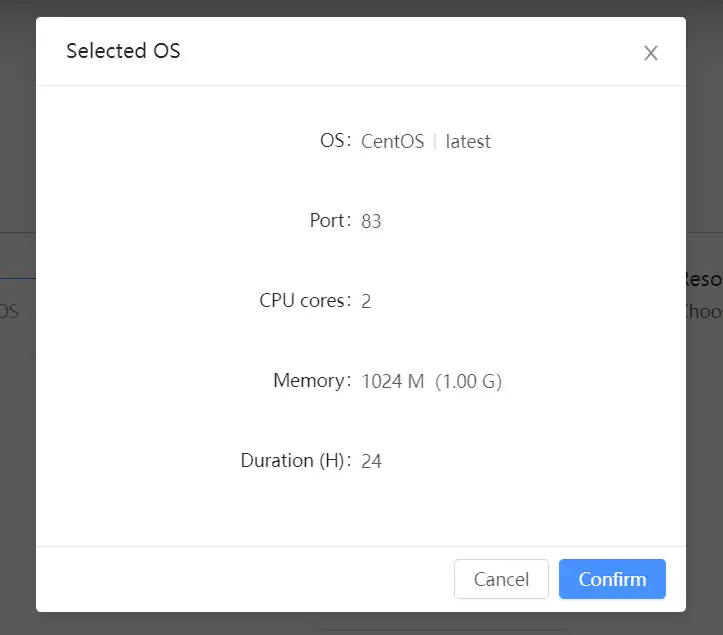This screenshot has height=635, width=723.
Task: Click the vertical separator after CentOS
Action: [x=435, y=141]
